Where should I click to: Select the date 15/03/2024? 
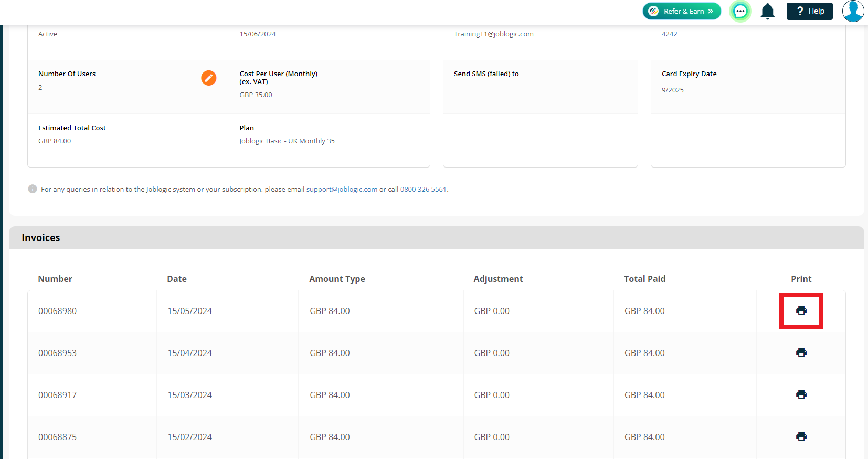(189, 395)
